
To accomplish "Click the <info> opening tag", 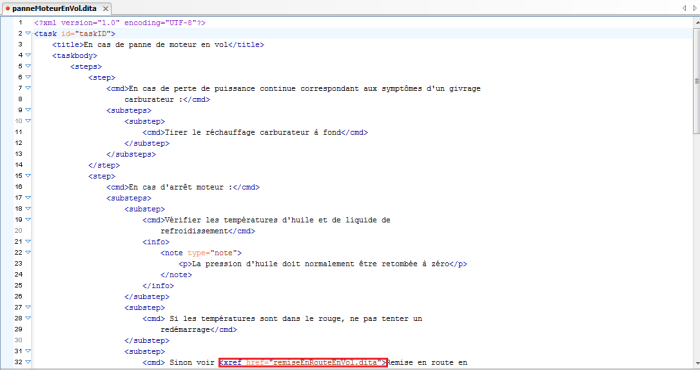I will [x=156, y=242].
